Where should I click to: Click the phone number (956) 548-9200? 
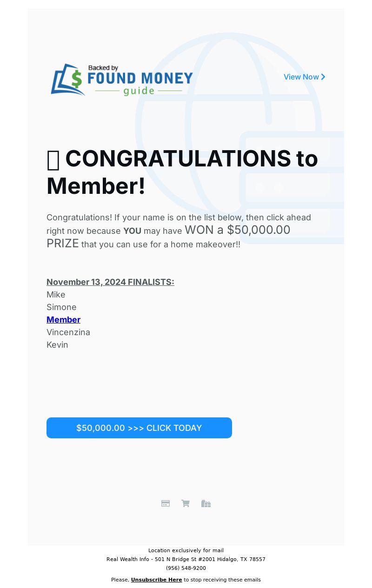[186, 568]
